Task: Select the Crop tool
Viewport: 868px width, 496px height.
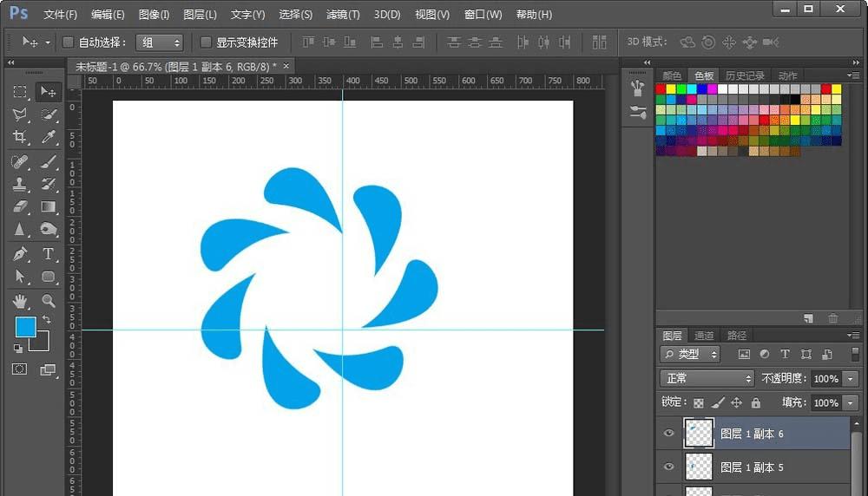Action: click(x=20, y=137)
